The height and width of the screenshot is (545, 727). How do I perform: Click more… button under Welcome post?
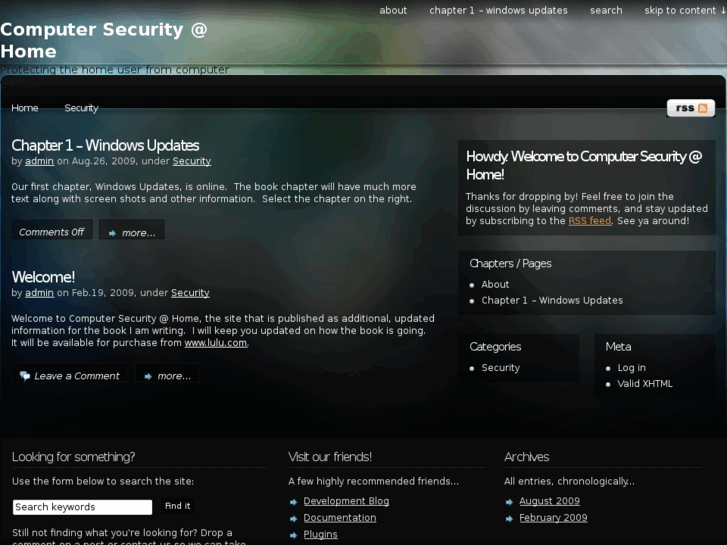(167, 373)
